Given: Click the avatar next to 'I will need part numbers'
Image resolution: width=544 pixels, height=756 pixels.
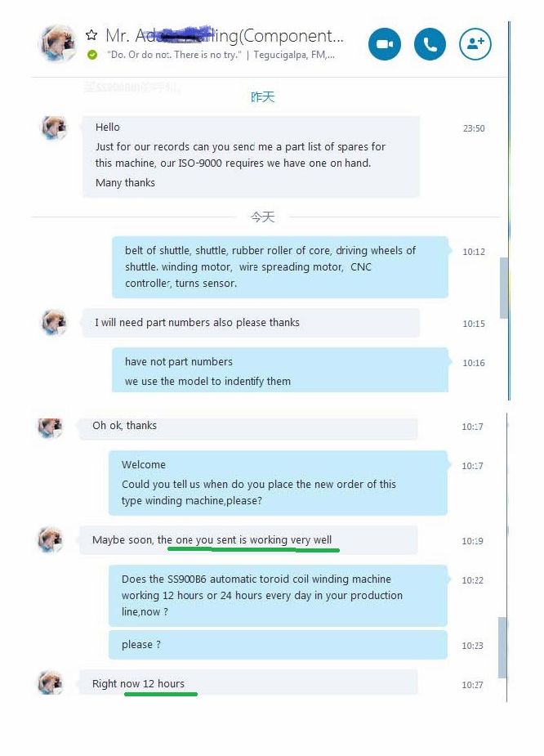Looking at the screenshot, I should tap(54, 322).
